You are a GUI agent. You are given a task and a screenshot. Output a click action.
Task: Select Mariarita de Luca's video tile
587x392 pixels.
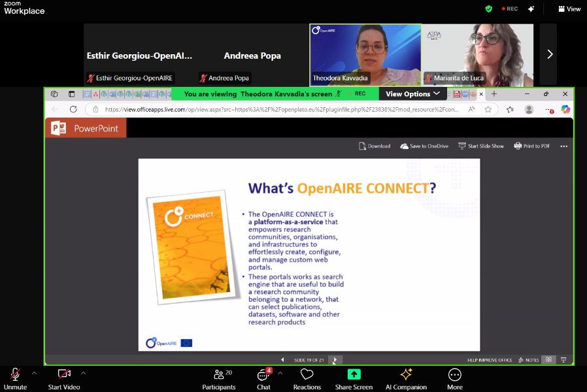478,55
